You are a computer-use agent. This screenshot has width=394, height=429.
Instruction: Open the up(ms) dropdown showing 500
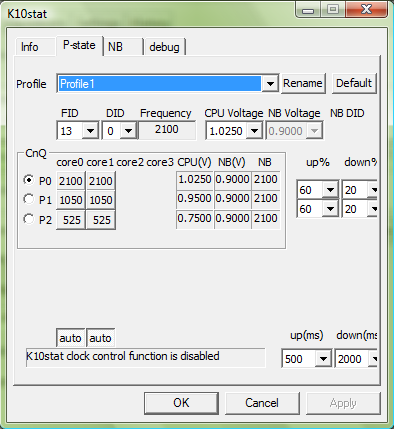(307, 359)
